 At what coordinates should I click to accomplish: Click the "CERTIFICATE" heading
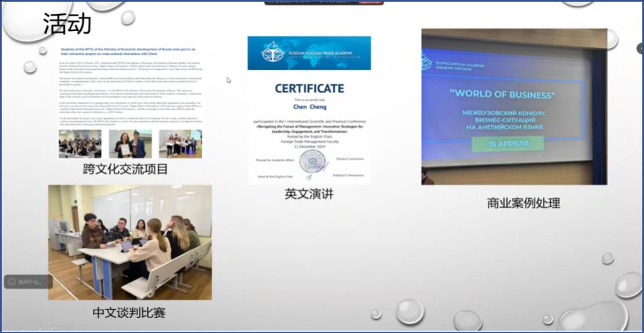click(309, 88)
